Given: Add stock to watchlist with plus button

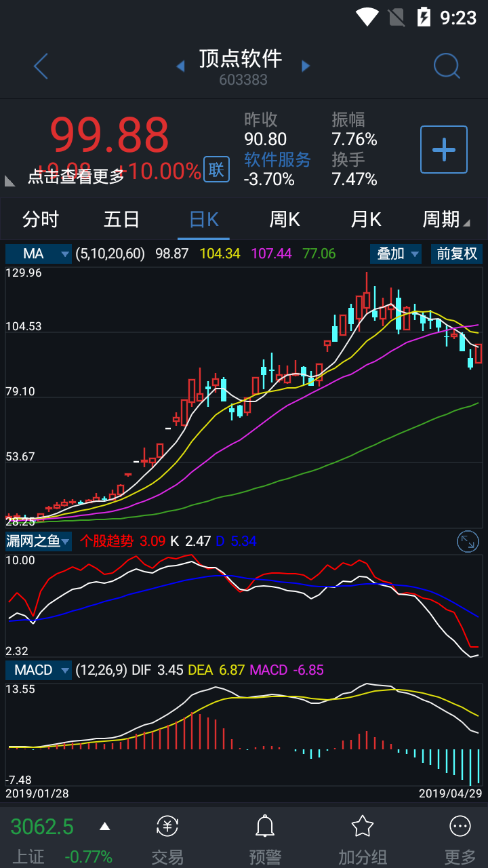Looking at the screenshot, I should click(444, 149).
